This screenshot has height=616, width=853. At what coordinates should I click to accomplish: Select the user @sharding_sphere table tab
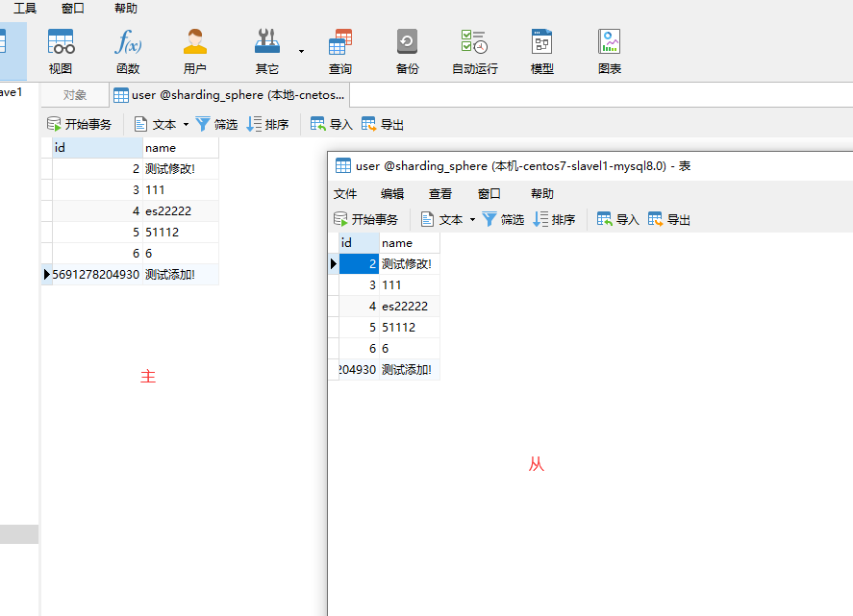coord(229,95)
